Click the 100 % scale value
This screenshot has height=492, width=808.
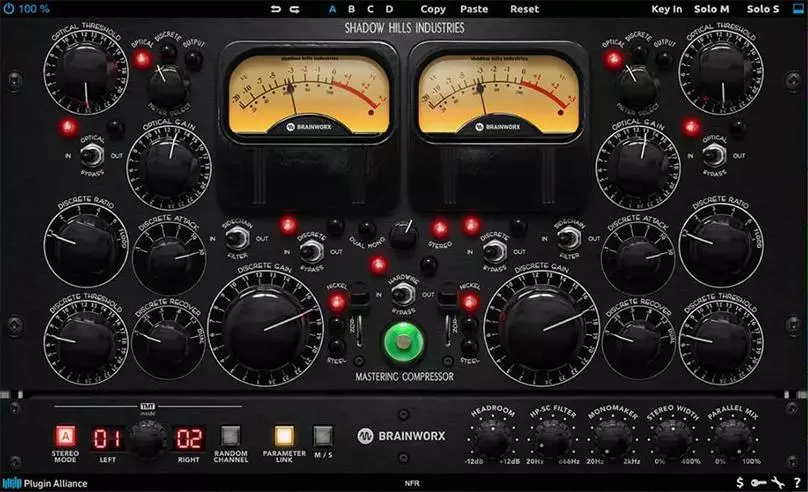pyautogui.click(x=34, y=9)
